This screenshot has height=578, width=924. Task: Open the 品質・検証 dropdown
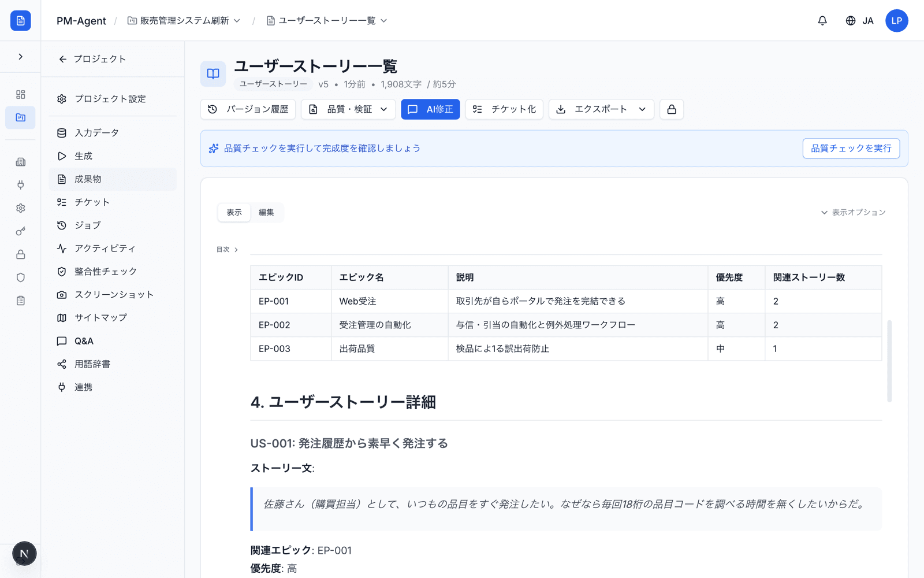click(348, 109)
